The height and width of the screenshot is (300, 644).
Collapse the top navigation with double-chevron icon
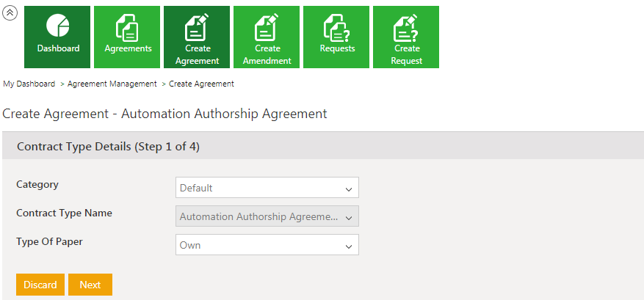coord(10,14)
